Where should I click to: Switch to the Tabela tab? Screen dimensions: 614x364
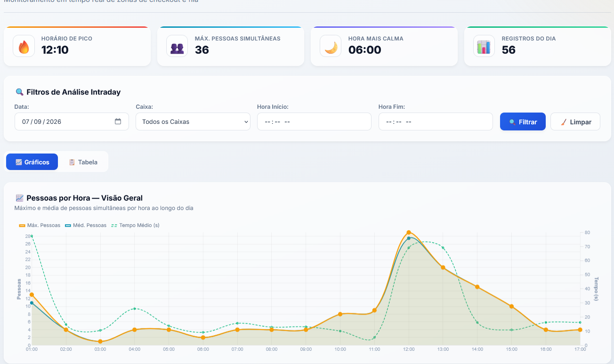point(83,162)
